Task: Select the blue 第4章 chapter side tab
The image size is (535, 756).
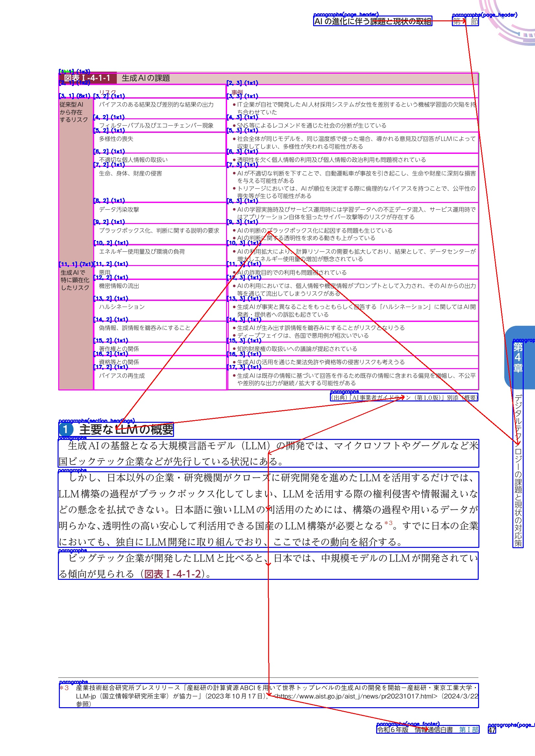Action: point(518,357)
